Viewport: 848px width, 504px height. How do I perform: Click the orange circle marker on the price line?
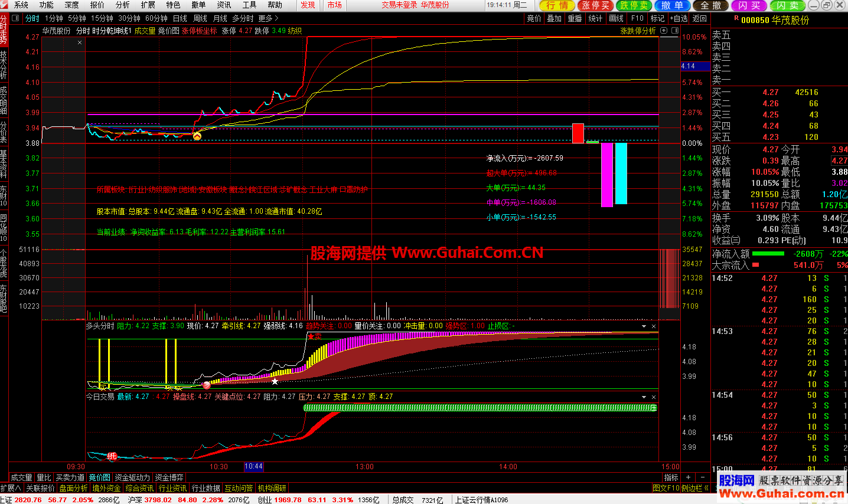click(197, 136)
